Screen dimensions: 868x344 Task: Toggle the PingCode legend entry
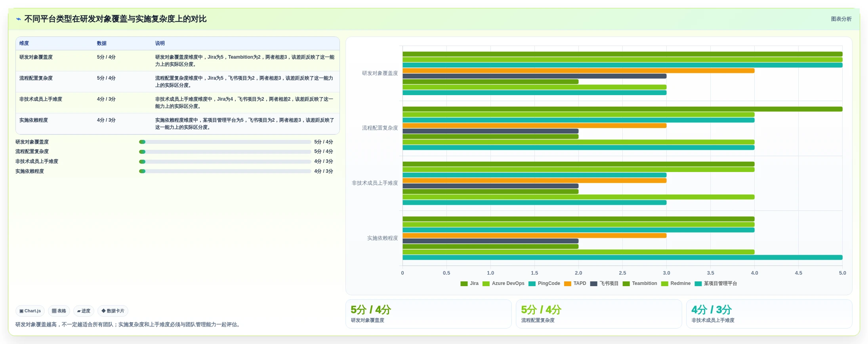(x=544, y=283)
